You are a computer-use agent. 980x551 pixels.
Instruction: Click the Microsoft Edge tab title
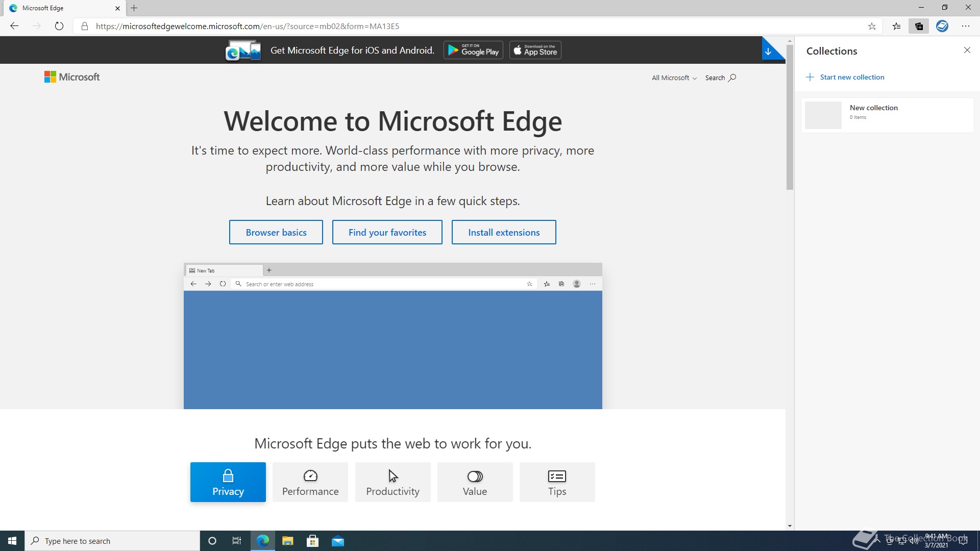coord(43,8)
